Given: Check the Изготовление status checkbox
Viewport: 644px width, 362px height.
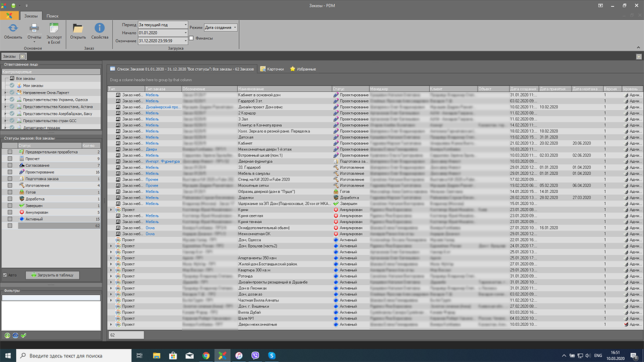Looking at the screenshot, I should [10, 185].
